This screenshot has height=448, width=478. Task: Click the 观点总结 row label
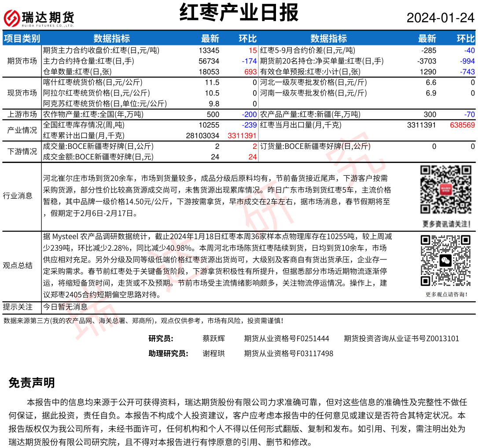pos(18,265)
